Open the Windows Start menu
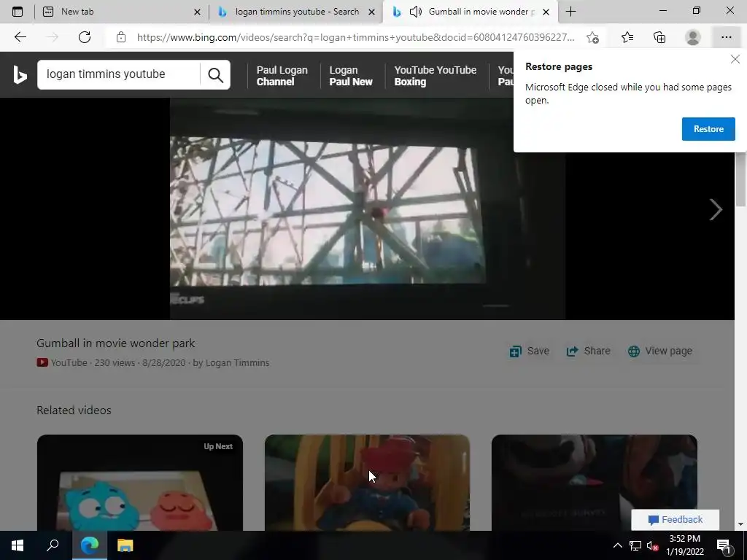 (x=18, y=545)
